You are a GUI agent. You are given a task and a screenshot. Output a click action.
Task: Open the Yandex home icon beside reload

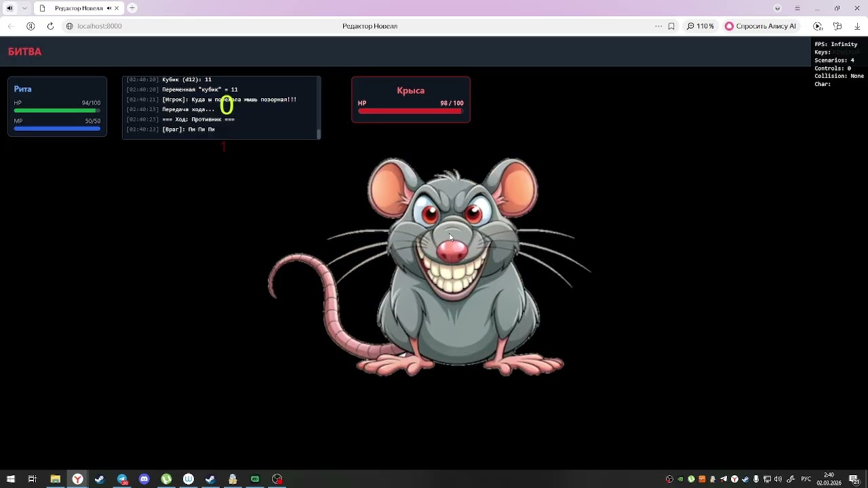pyautogui.click(x=31, y=26)
